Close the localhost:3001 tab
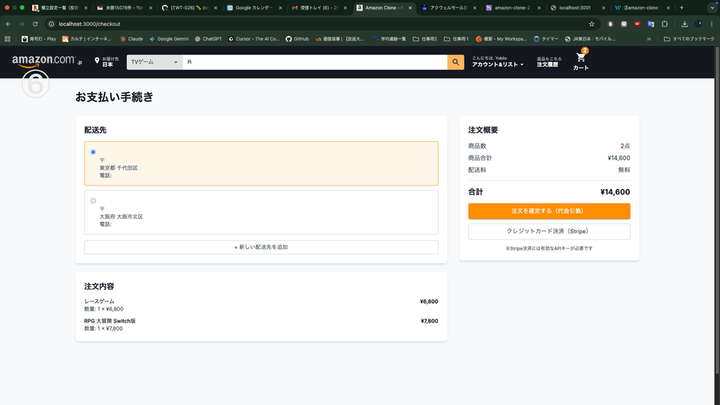Image resolution: width=720 pixels, height=405 pixels. coord(603,8)
